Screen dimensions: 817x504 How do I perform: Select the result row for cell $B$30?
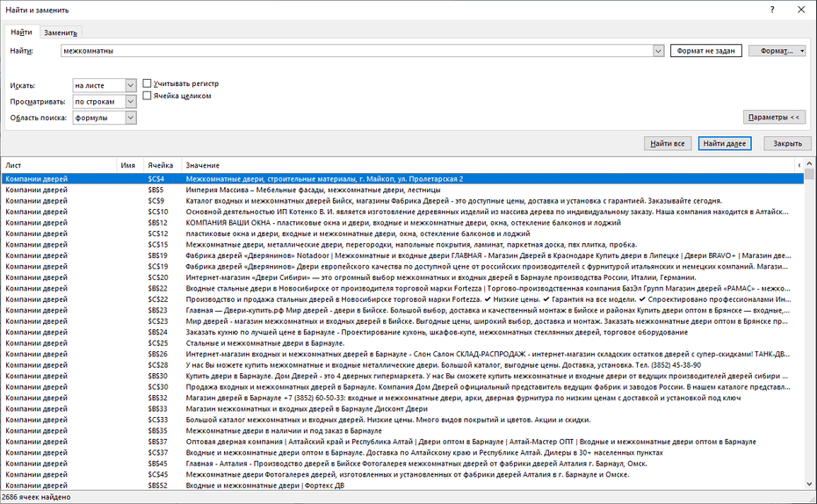point(402,376)
